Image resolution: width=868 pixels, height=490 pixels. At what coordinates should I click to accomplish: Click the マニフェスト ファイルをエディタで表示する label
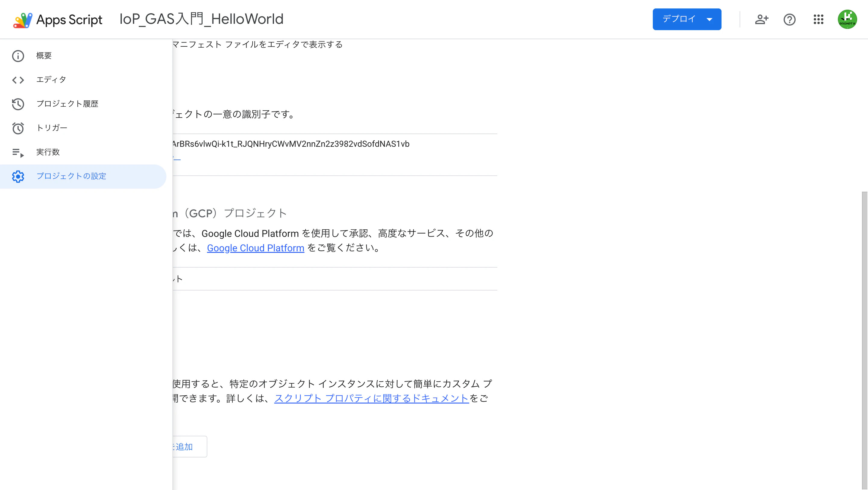(x=257, y=45)
